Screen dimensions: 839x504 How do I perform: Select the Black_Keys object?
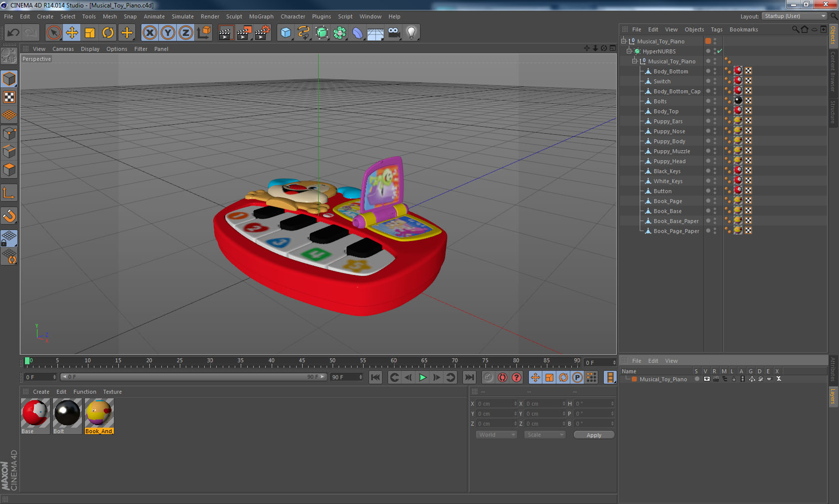[667, 171]
